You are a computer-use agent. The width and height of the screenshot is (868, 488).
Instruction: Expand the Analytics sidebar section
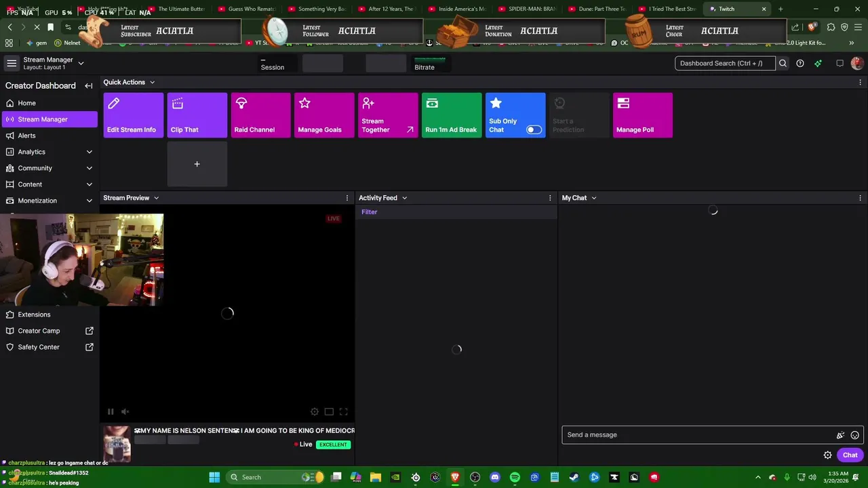point(89,152)
